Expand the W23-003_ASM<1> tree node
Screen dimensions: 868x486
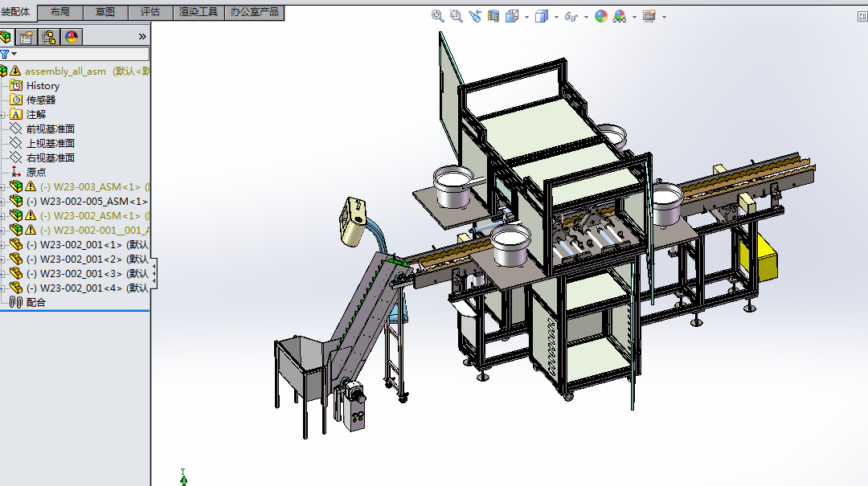3,186
